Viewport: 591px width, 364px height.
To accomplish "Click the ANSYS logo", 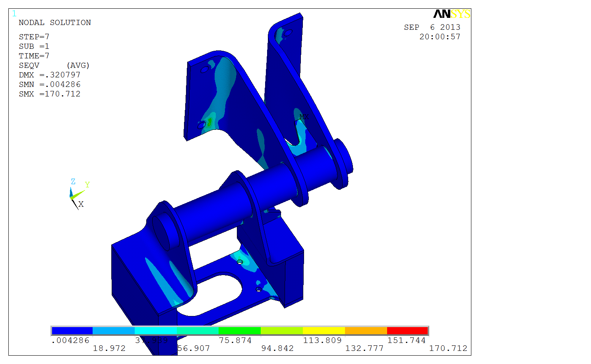I will [451, 14].
